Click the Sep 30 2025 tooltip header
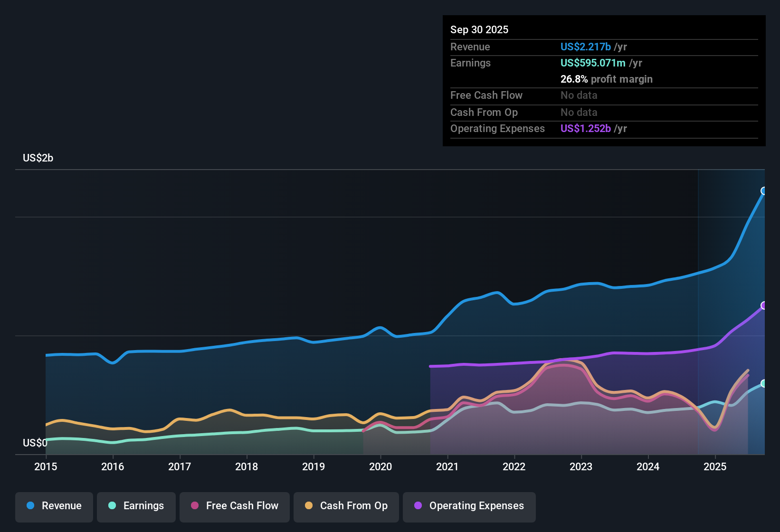 point(479,29)
